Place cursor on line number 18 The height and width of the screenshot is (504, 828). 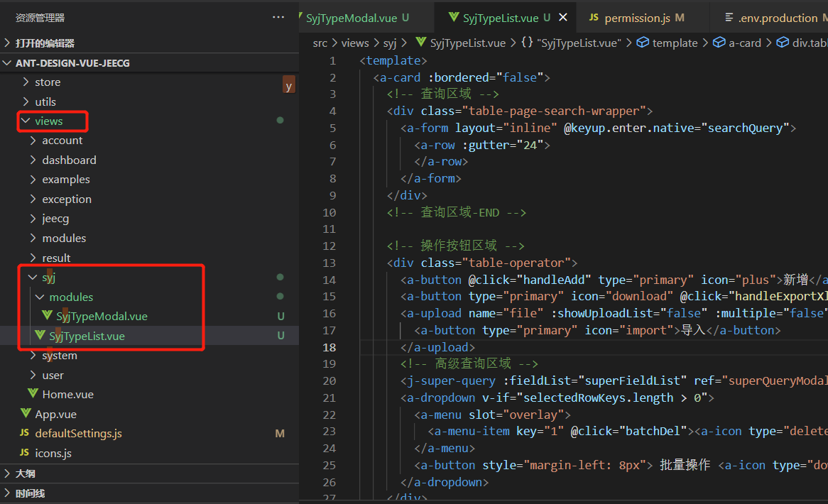coord(329,347)
